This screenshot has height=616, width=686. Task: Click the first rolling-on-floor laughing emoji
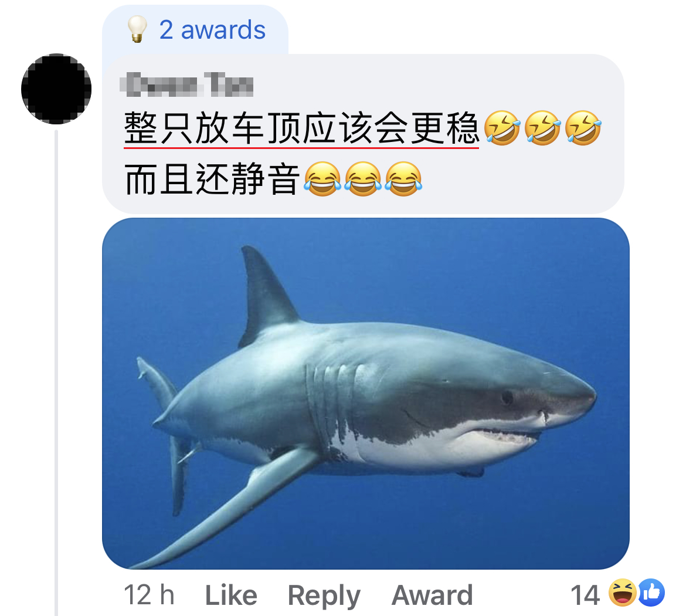(x=502, y=128)
